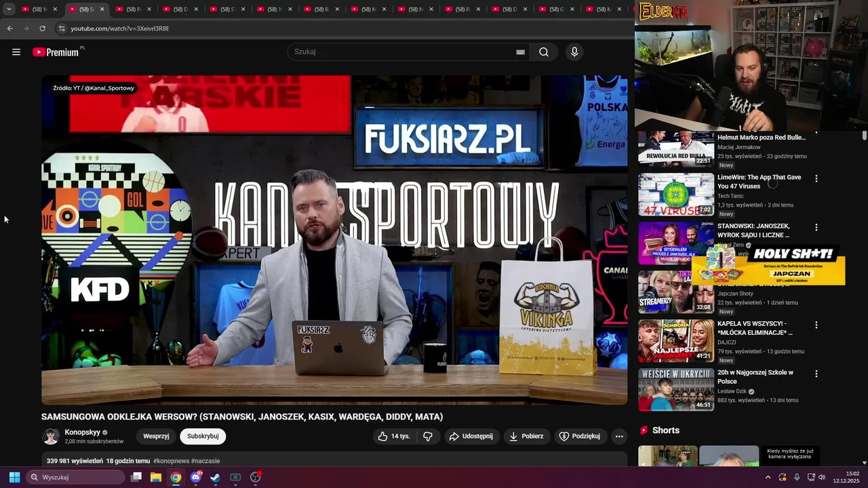Open the on-screen keyboard in search box
Screen dimensions: 868x488
click(x=520, y=52)
